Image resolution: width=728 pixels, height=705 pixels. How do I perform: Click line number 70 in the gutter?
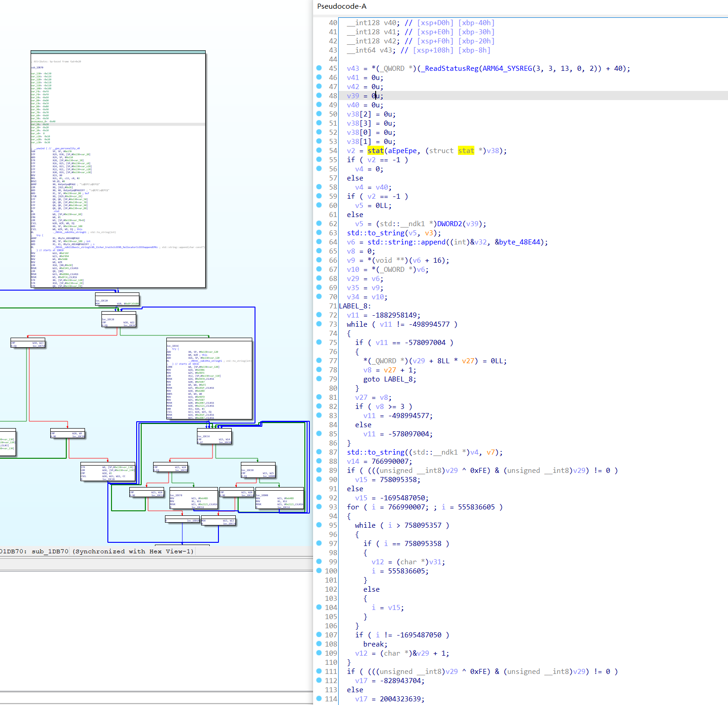click(x=333, y=297)
